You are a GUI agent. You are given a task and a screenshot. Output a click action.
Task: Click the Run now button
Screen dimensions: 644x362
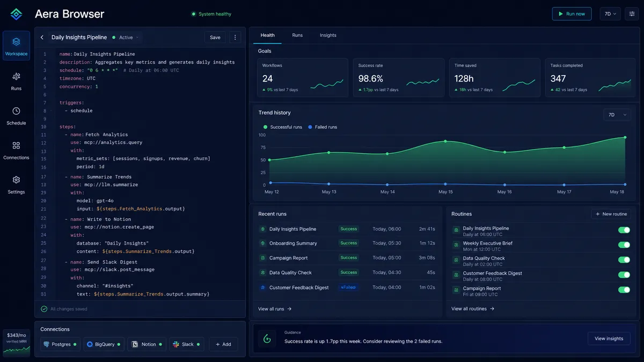572,14
